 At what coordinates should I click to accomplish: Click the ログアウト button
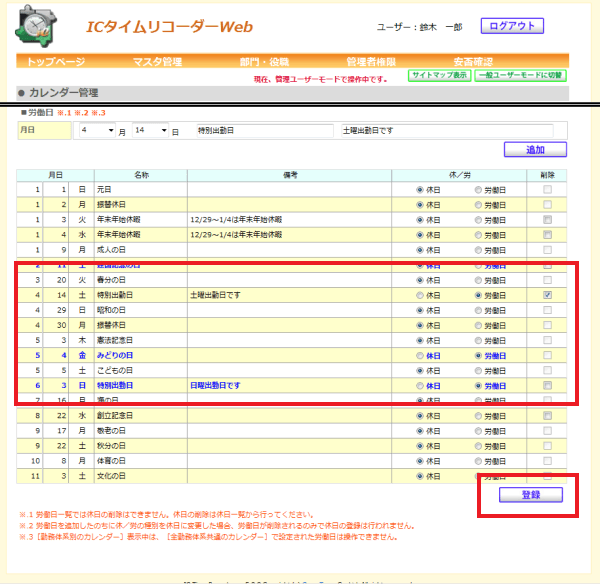[x=512, y=26]
